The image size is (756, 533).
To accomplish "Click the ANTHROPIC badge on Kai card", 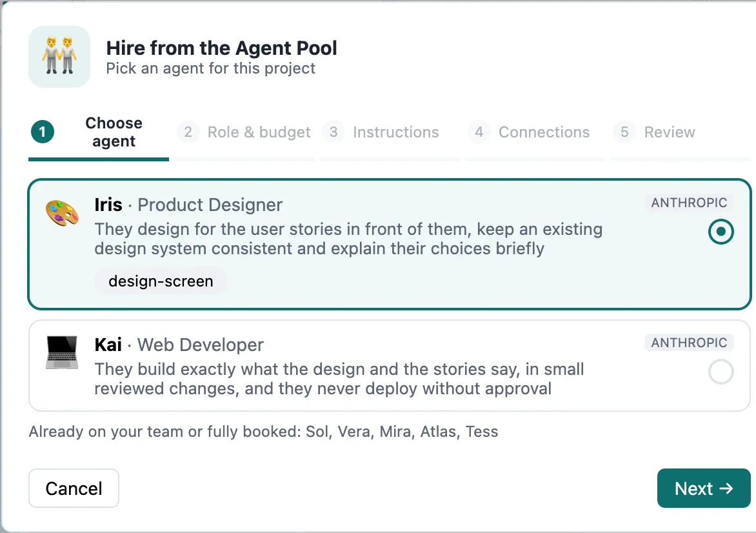I will (689, 343).
